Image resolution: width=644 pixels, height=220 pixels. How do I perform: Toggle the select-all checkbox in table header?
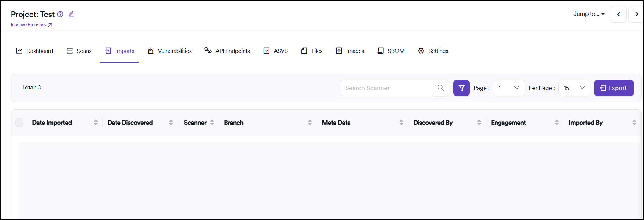(20, 123)
